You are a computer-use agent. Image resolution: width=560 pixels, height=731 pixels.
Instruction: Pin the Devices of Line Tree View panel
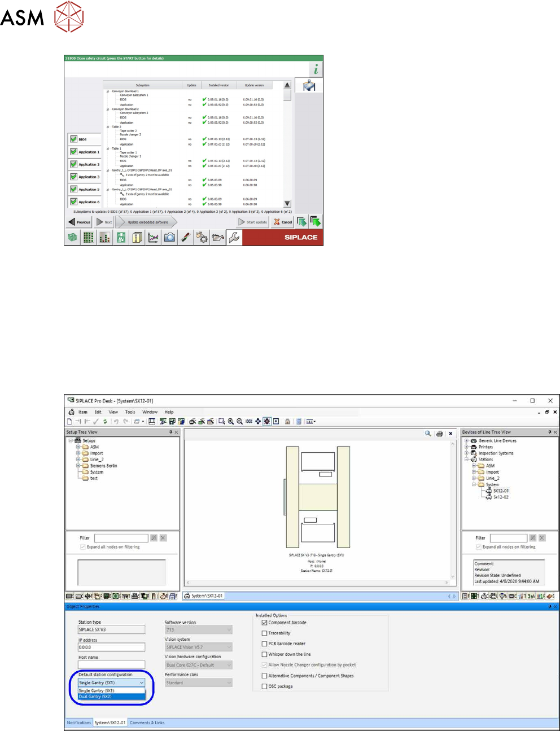tap(549, 432)
